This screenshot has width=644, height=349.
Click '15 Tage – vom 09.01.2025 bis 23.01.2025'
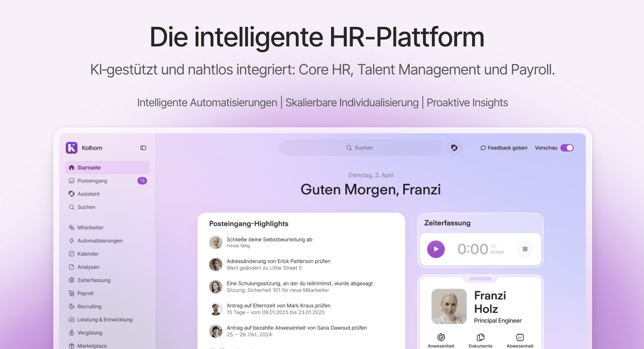pyautogui.click(x=276, y=312)
